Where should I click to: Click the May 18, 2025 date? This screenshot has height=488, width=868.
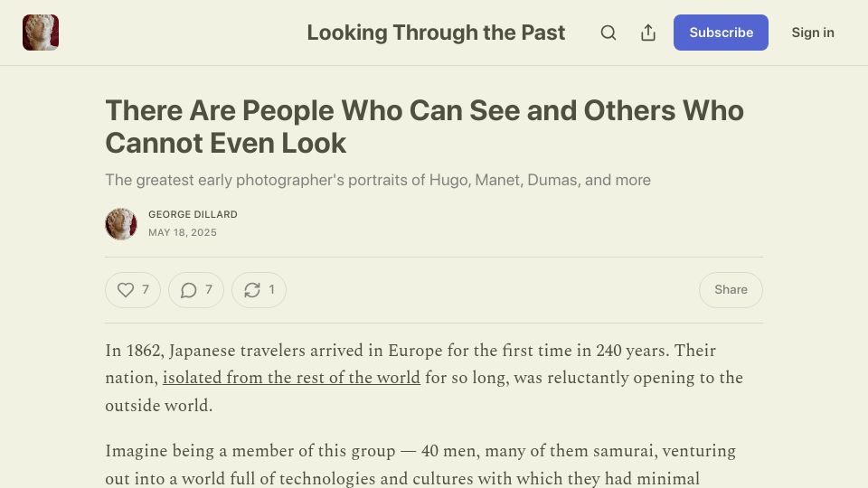click(182, 233)
